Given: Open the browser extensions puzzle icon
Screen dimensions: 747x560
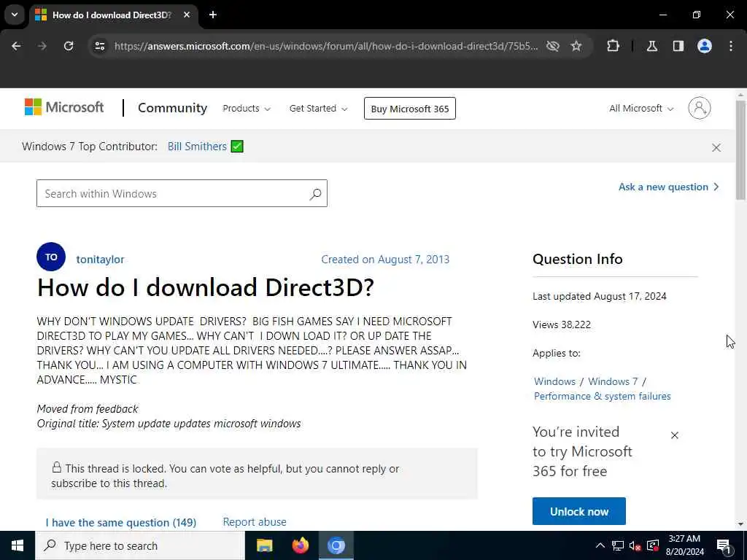Looking at the screenshot, I should (x=613, y=46).
